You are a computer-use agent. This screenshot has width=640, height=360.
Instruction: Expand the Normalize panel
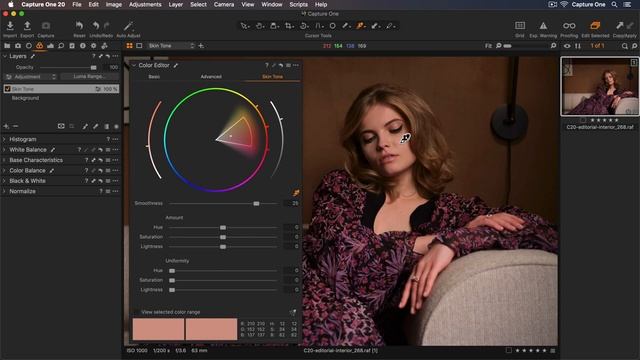[5, 191]
